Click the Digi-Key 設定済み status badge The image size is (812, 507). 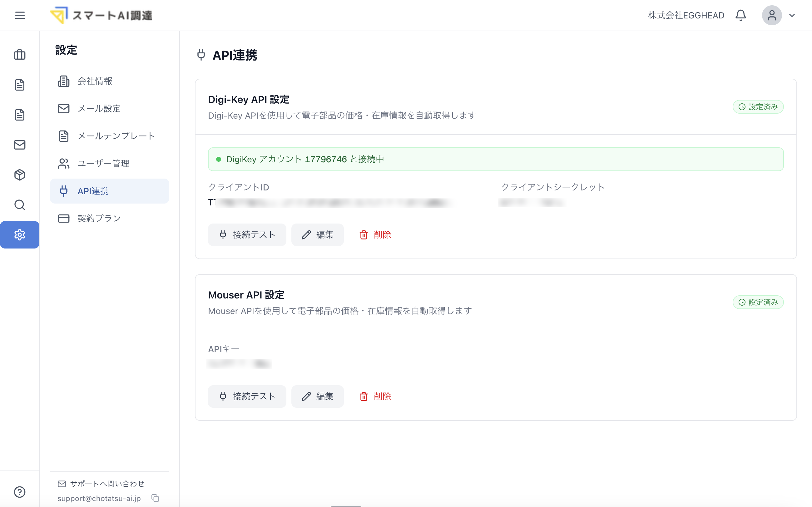coord(758,107)
